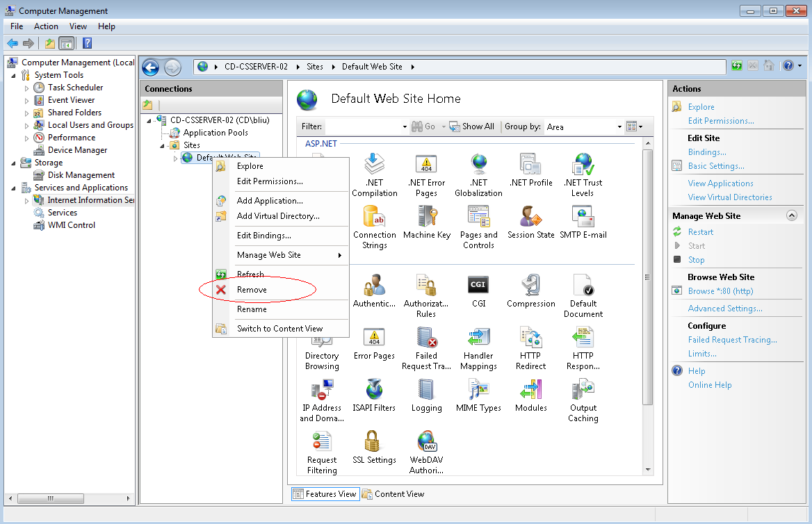Collapse the Services and Applications node
Viewport: 812px width, 524px height.
(13, 188)
